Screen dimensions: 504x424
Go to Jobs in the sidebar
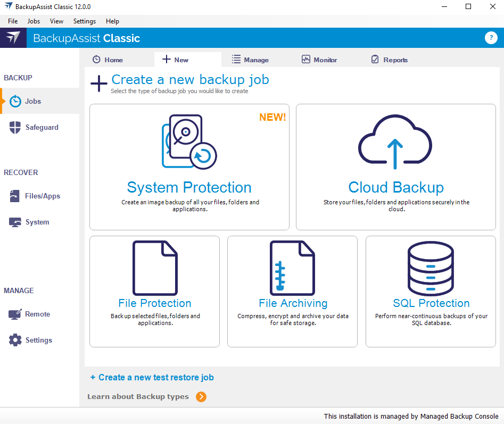[x=40, y=101]
